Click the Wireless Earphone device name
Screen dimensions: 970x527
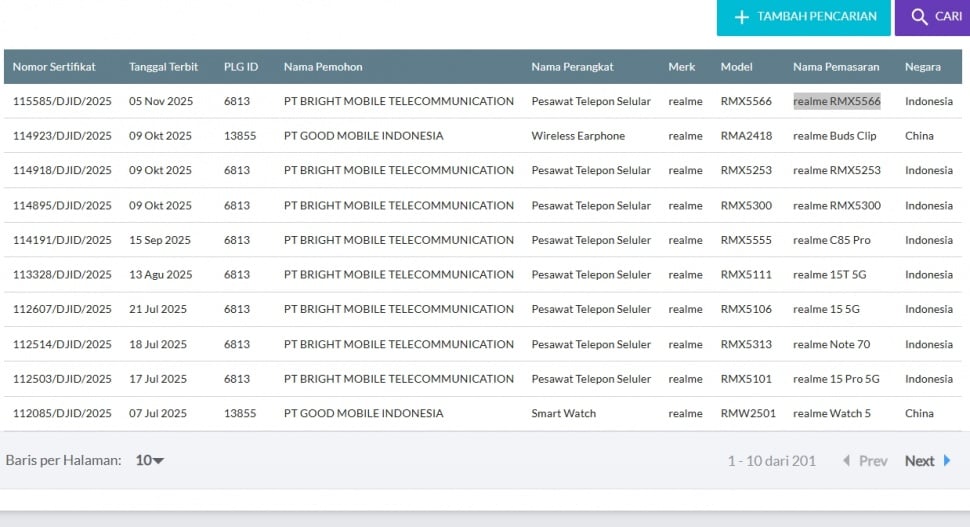click(578, 135)
